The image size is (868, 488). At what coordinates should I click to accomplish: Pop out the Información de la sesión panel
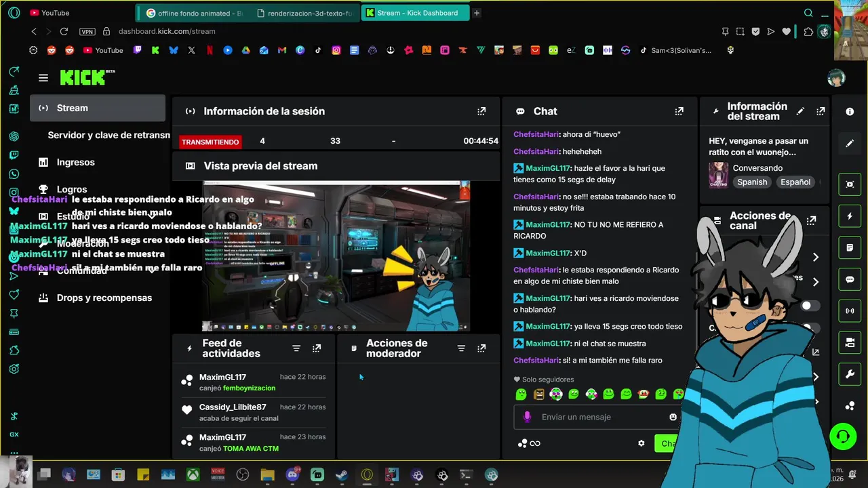[481, 111]
